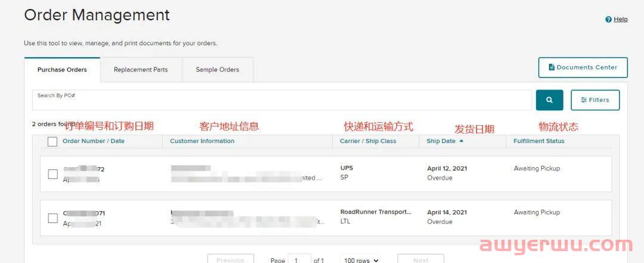This screenshot has height=263, width=644.
Task: Sort by Order Number / Date column
Action: click(93, 141)
